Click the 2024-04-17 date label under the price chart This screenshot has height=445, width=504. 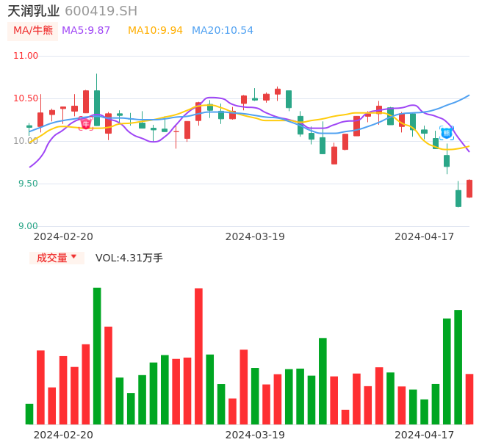click(425, 236)
